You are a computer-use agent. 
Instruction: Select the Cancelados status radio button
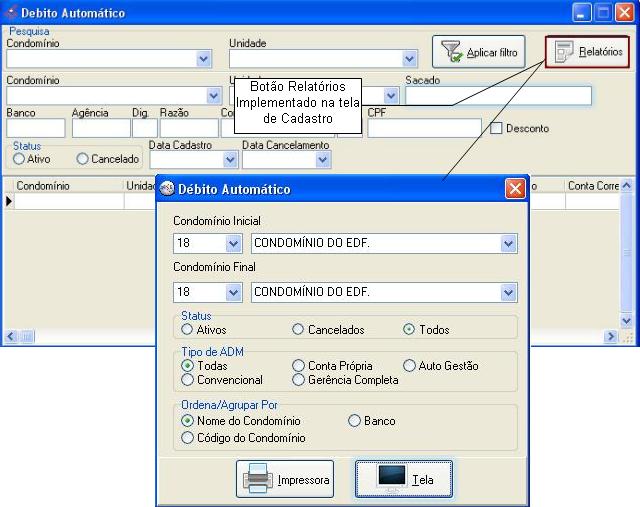pos(298,329)
